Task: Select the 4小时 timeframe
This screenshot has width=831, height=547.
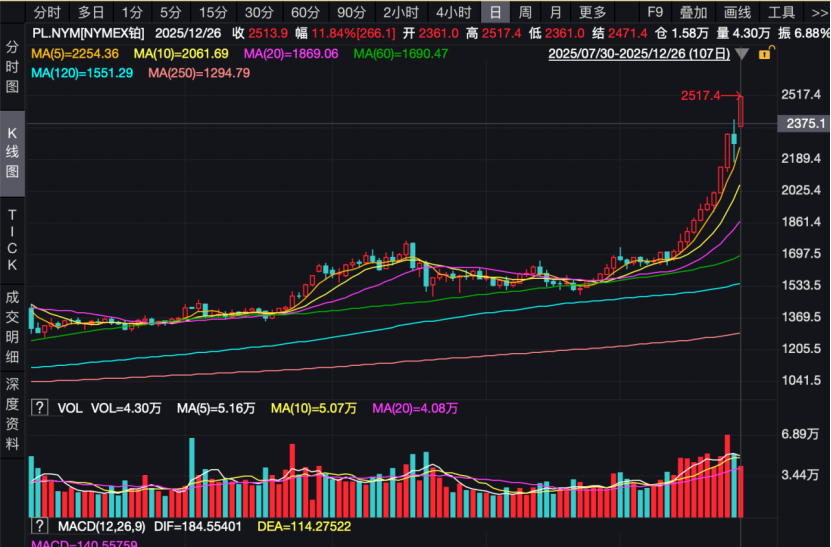Action: 454,12
